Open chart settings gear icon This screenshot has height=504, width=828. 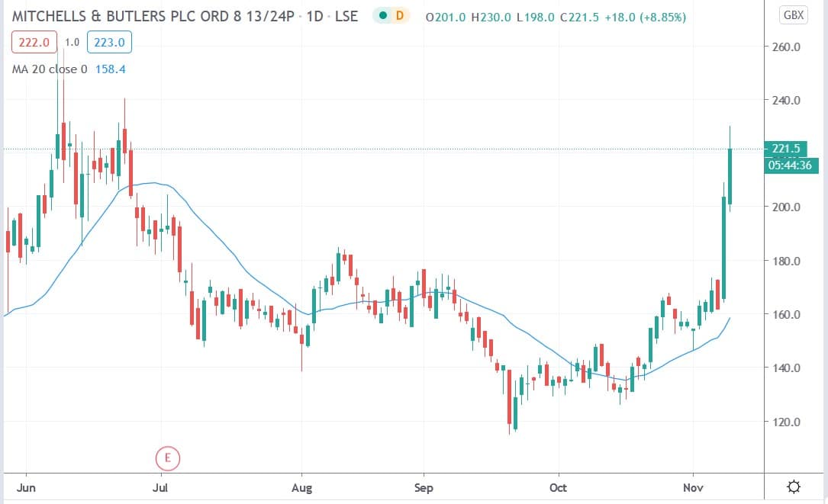[x=794, y=486]
